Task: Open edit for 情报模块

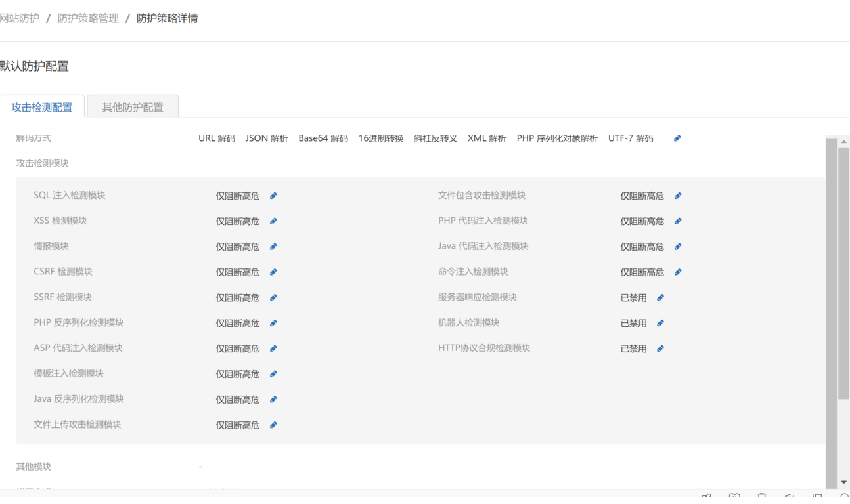Action: 273,247
